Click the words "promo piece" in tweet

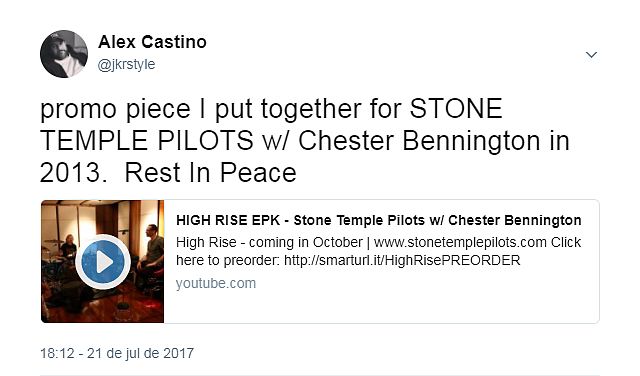(x=115, y=109)
